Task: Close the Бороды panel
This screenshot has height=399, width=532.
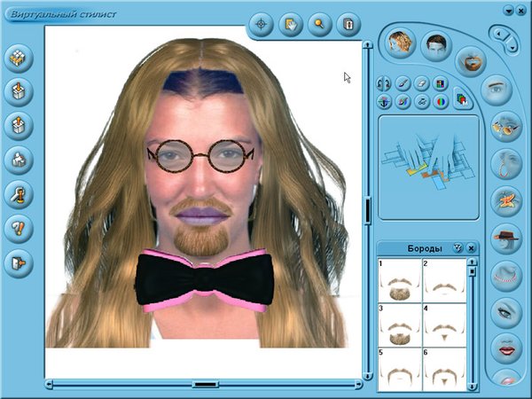Action: point(472,248)
